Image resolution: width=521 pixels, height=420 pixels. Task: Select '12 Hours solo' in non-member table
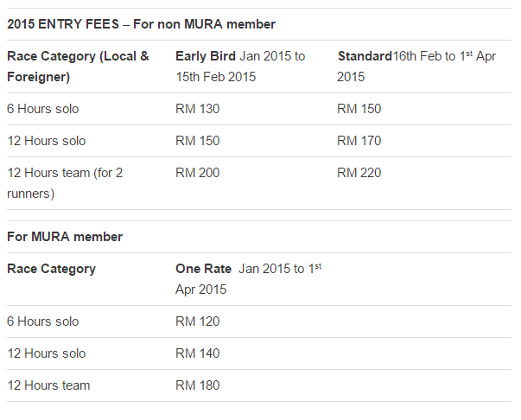tap(47, 141)
